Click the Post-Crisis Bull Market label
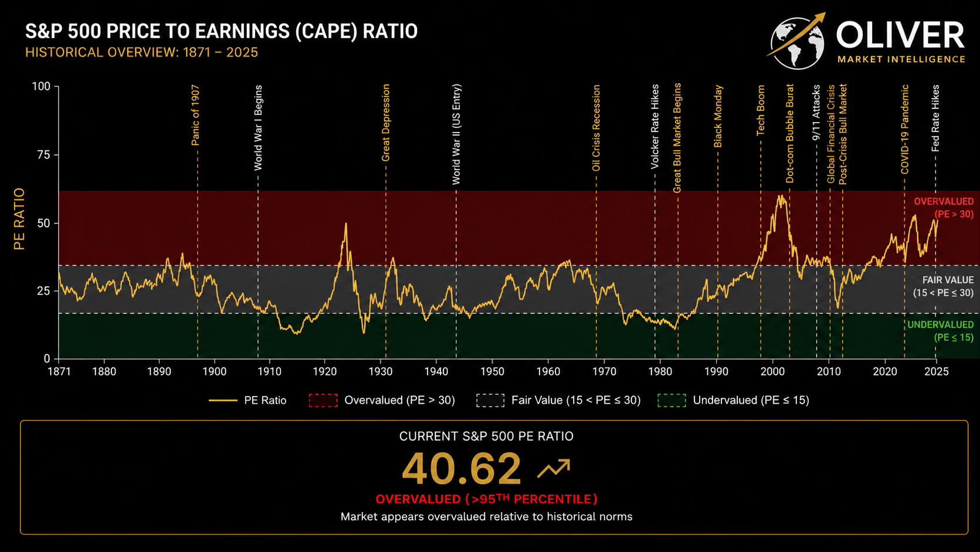The height and width of the screenshot is (552, 980). [843, 134]
